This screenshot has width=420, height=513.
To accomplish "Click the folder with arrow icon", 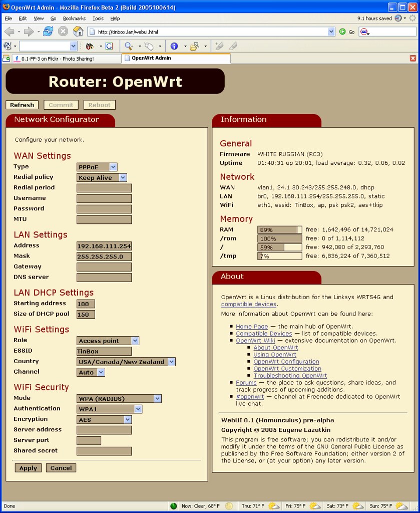I will tap(195, 46).
